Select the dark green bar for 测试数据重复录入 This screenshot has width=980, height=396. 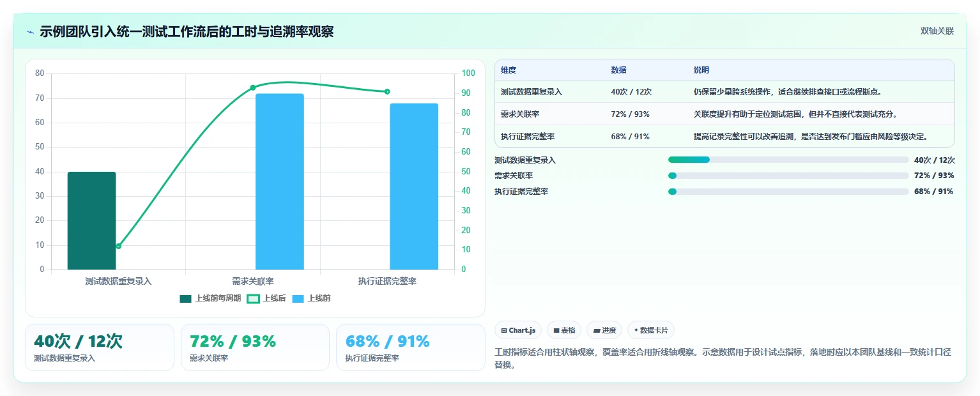coord(92,220)
